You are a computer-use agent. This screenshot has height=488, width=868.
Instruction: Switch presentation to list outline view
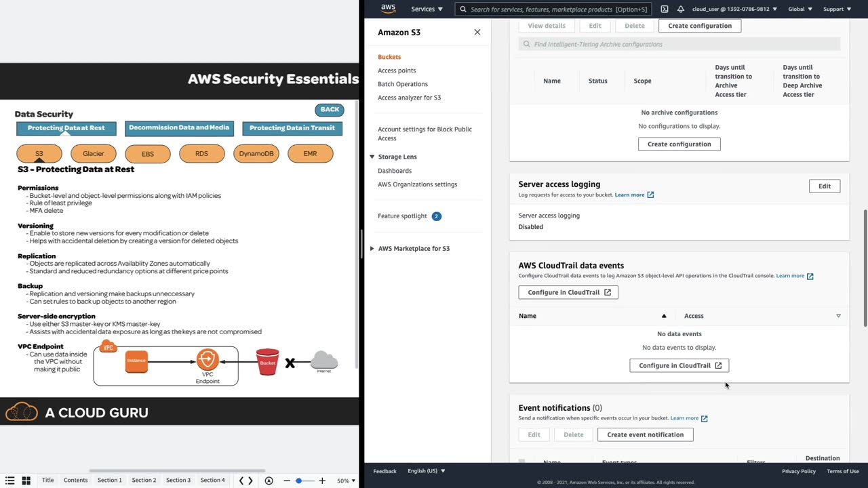tap(9, 481)
